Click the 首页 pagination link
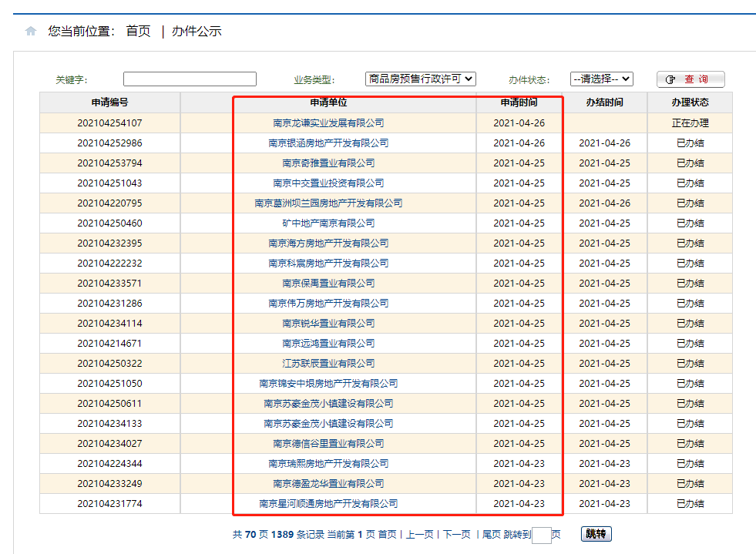The width and height of the screenshot is (756, 554). pos(387,535)
